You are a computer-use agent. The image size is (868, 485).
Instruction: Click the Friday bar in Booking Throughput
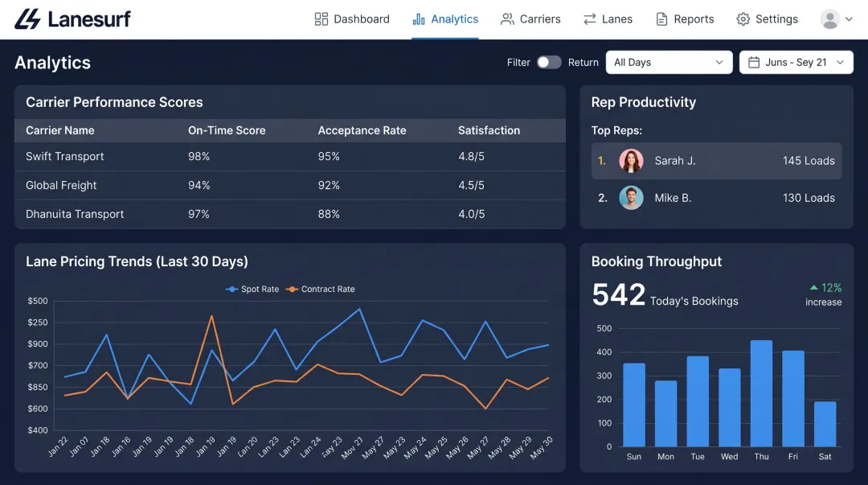point(793,398)
